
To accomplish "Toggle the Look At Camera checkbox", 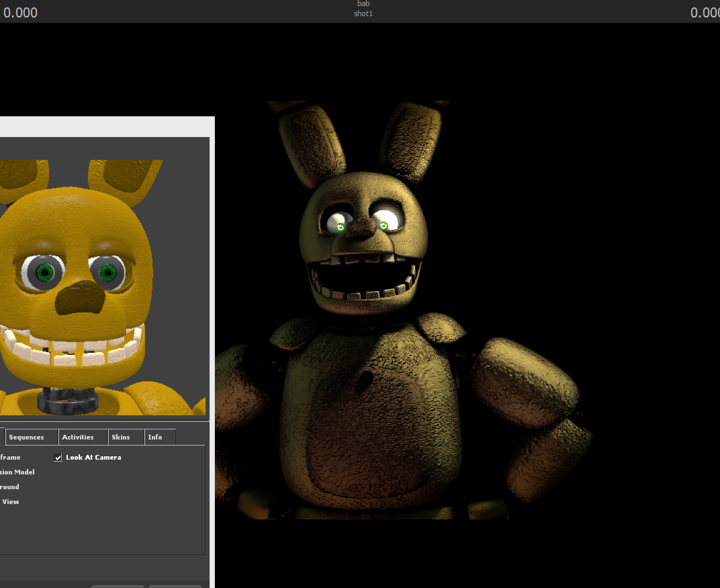I will click(58, 458).
